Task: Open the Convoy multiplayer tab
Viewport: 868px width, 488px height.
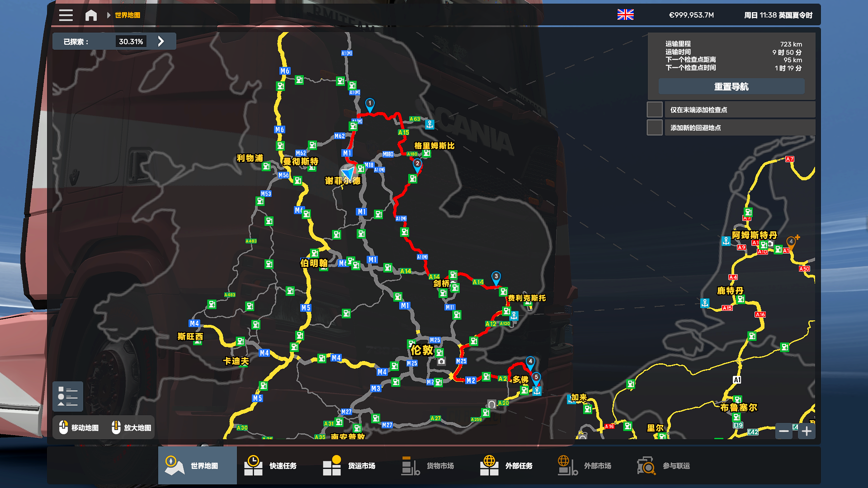Action: click(x=669, y=465)
